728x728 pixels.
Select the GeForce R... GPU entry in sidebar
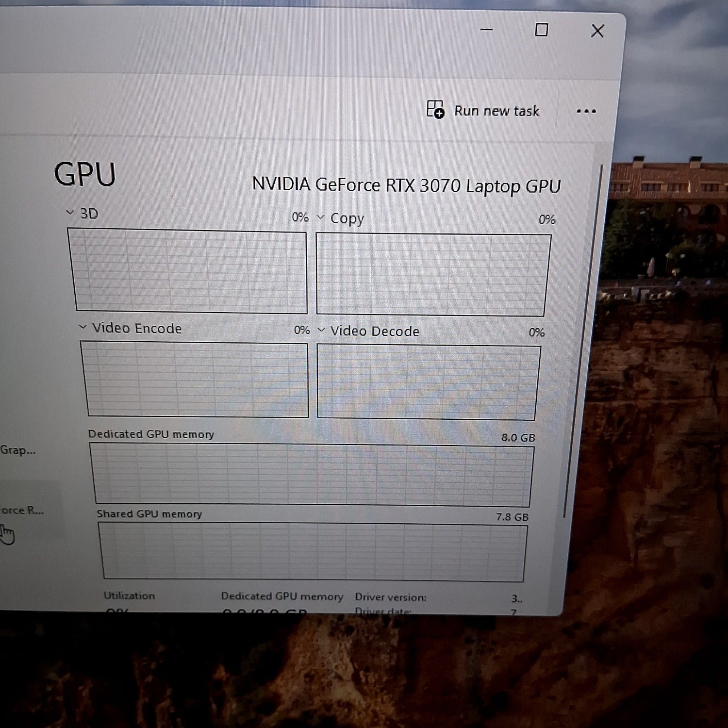tap(22, 510)
